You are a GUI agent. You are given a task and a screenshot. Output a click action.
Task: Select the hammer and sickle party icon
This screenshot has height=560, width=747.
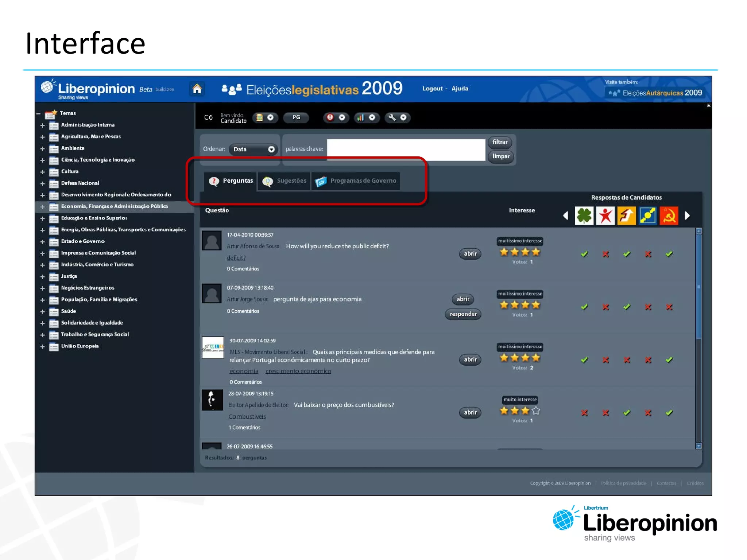tap(669, 216)
